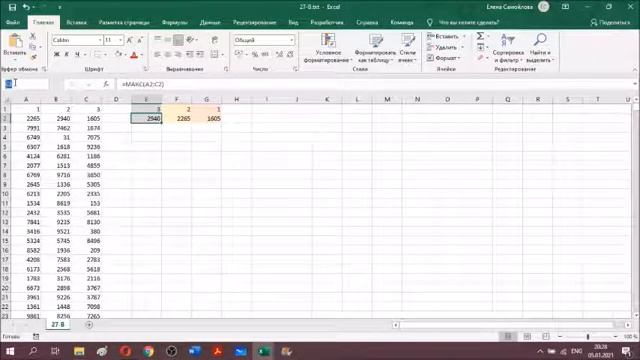
Task: Click the Clear eraser icon
Action: pyautogui.click(x=480, y=58)
